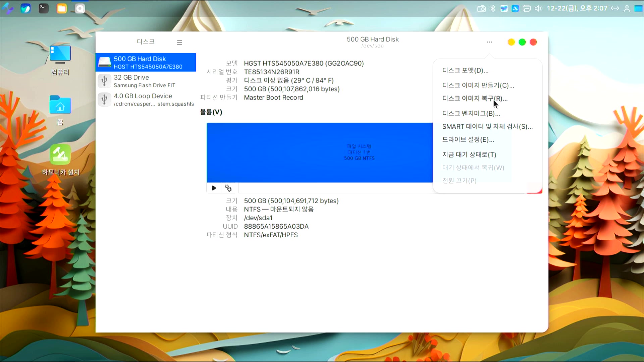
Task: Open the user account tray icon
Action: (627, 9)
